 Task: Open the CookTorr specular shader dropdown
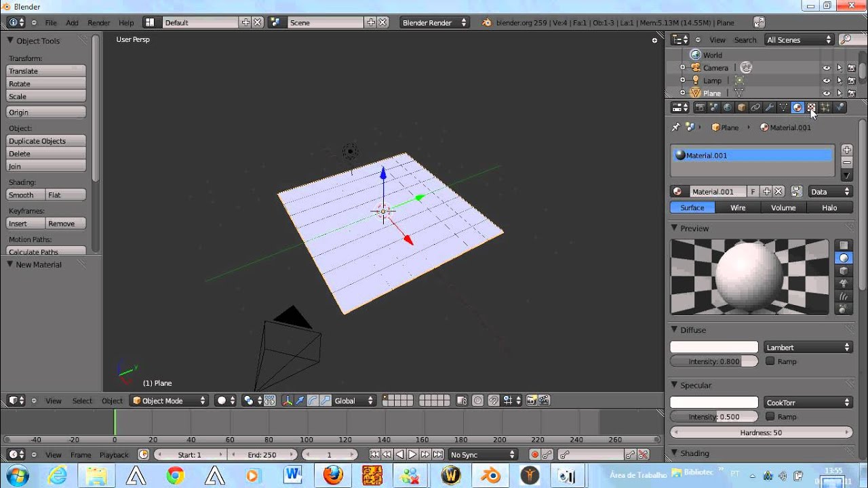point(808,403)
